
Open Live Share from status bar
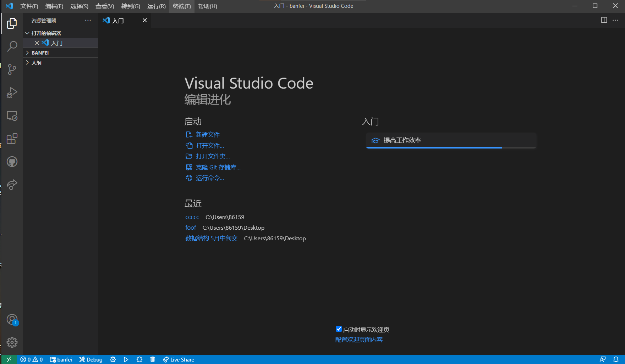179,359
